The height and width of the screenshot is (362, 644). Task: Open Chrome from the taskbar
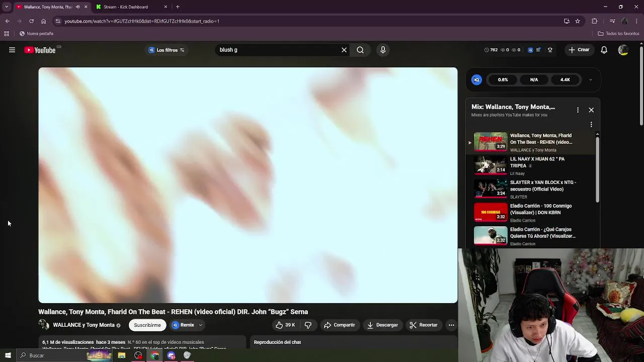click(155, 355)
